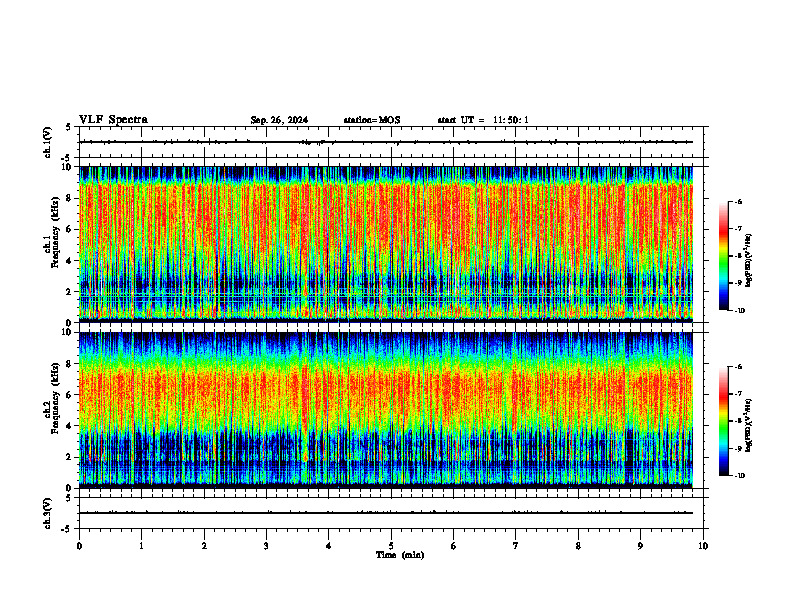Click the '-6' label on ch.1 color scale
The image size is (792, 612).
[x=738, y=201]
